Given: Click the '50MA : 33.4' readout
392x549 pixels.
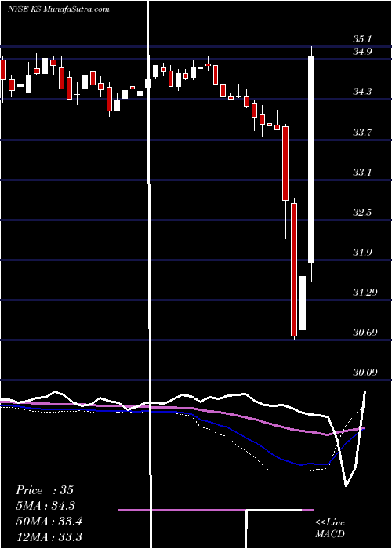Looking at the screenshot, I should pos(49,522).
